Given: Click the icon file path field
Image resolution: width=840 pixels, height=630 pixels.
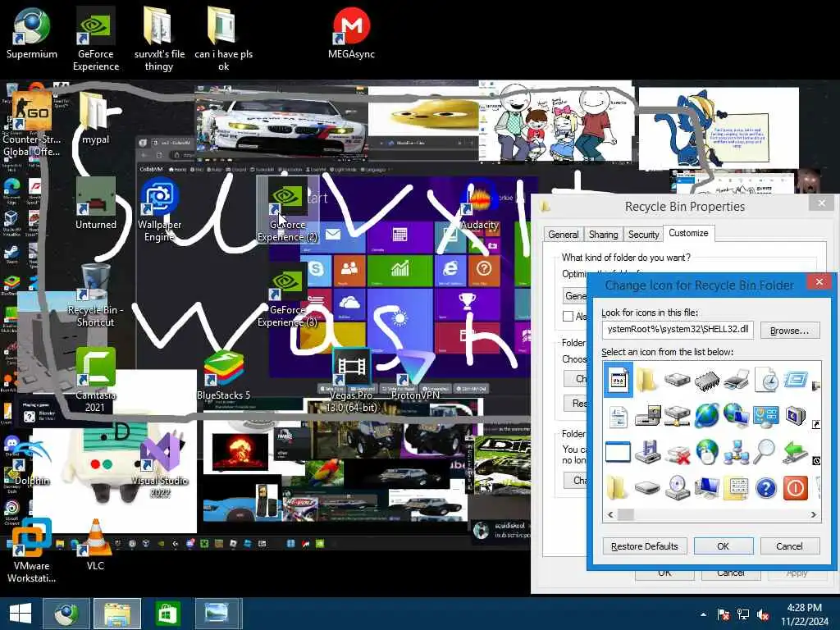Looking at the screenshot, I should (x=678, y=330).
